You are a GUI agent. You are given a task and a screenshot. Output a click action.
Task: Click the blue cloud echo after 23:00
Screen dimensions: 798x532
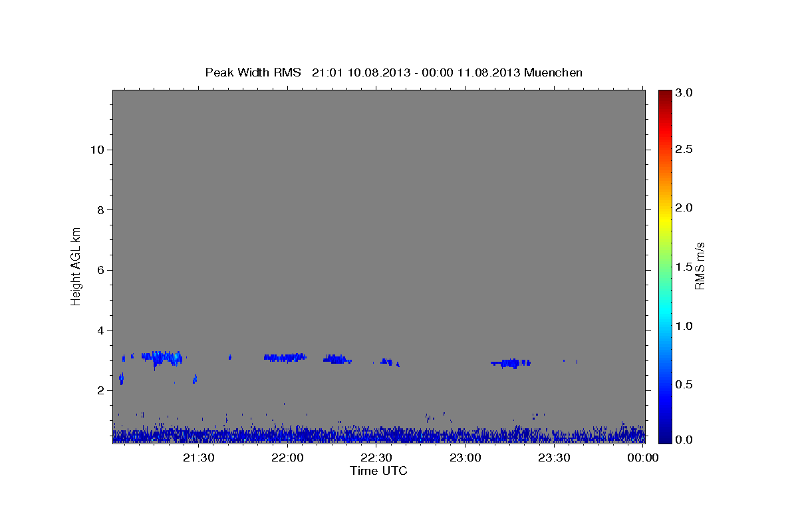coord(511,363)
